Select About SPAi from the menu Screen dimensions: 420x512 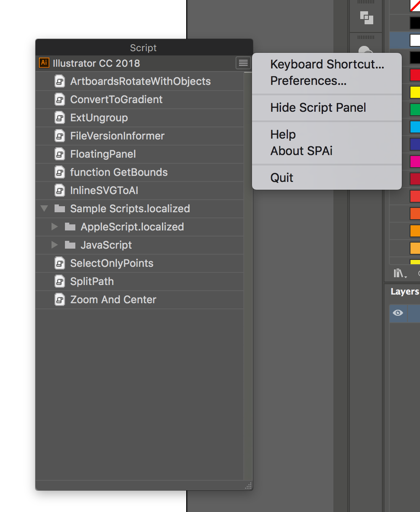pos(301,151)
